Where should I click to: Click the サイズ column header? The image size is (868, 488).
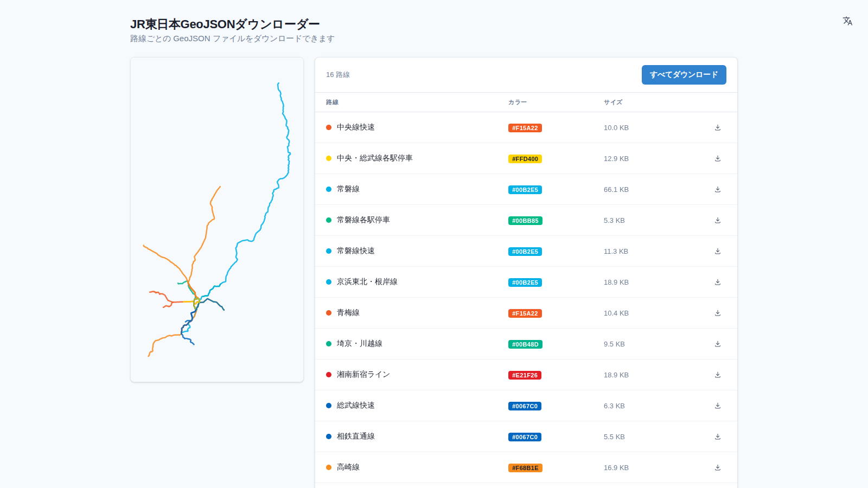click(613, 102)
